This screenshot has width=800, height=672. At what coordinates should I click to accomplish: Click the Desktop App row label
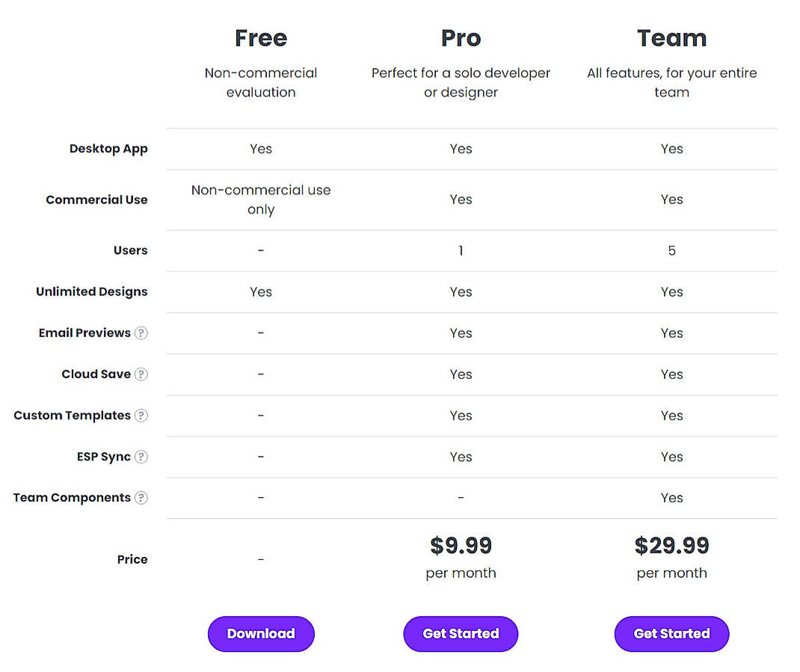tap(108, 149)
